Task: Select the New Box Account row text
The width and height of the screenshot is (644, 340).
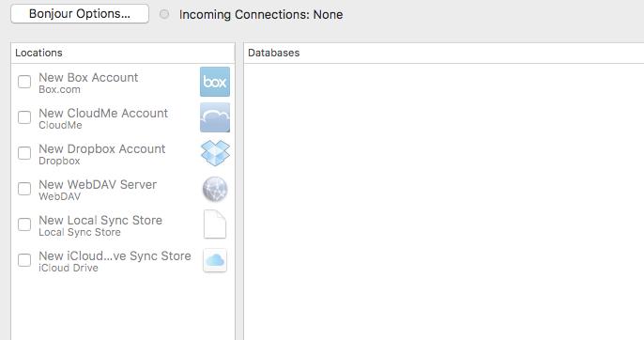Action: pyautogui.click(x=88, y=77)
